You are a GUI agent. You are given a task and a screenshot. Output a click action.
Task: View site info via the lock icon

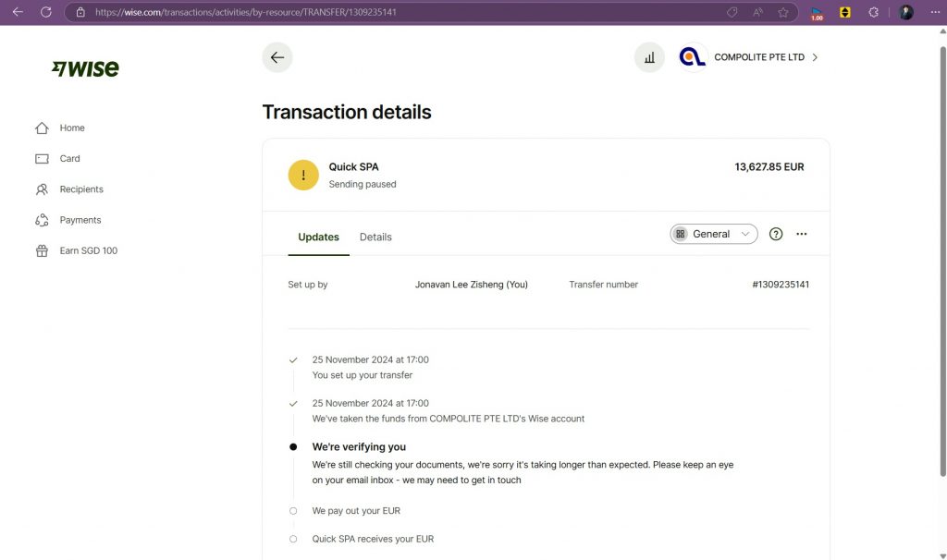click(80, 12)
